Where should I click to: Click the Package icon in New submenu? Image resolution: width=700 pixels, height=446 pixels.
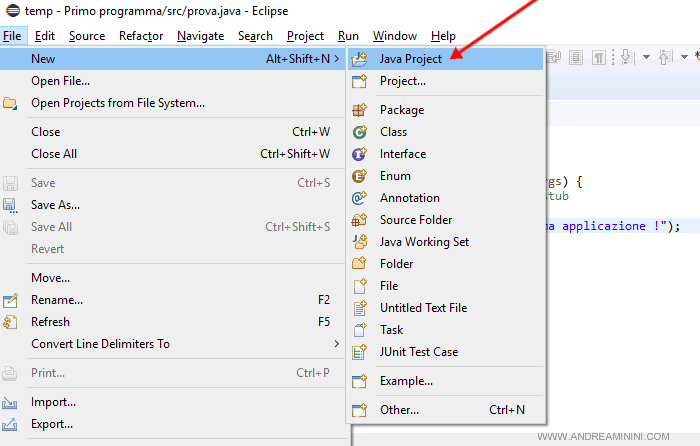coord(360,110)
